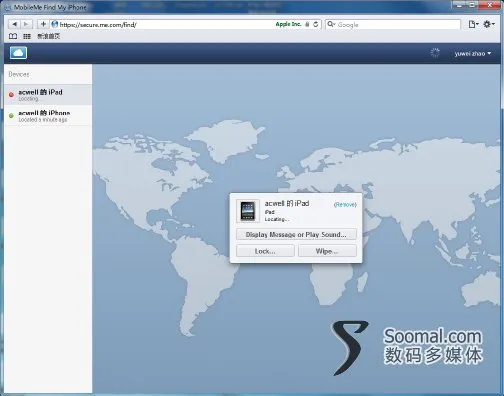504x396 pixels.
Task: Click the browser forward arrow
Action: [x=26, y=24]
